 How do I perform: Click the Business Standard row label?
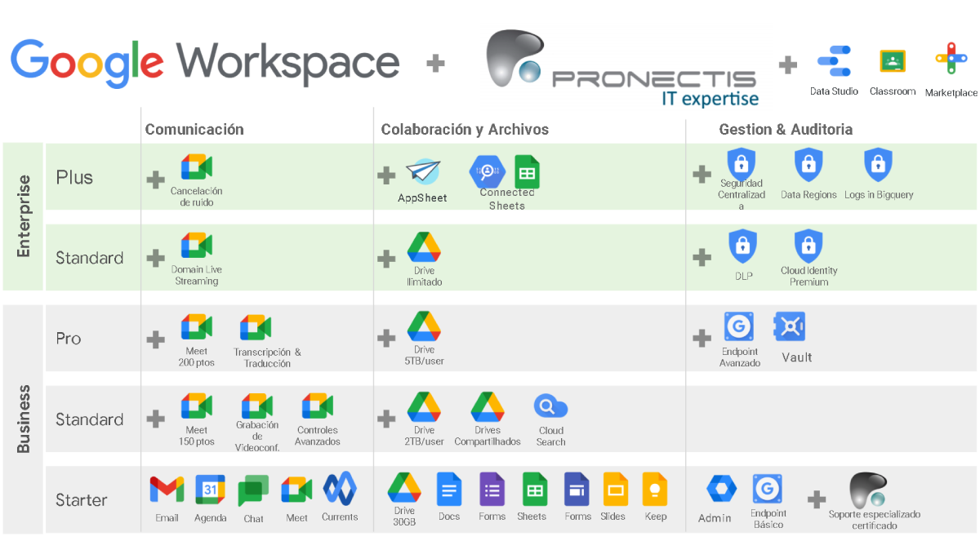click(90, 419)
